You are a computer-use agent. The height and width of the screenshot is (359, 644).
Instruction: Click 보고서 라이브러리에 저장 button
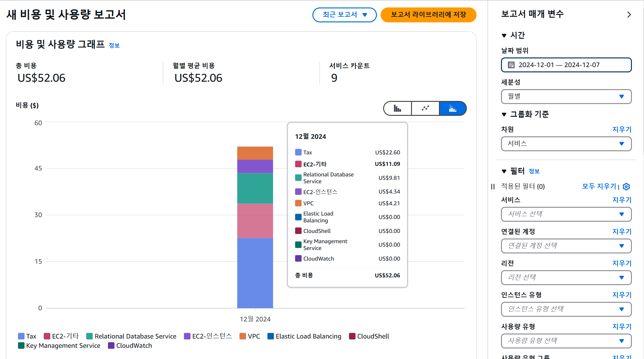[x=428, y=15]
